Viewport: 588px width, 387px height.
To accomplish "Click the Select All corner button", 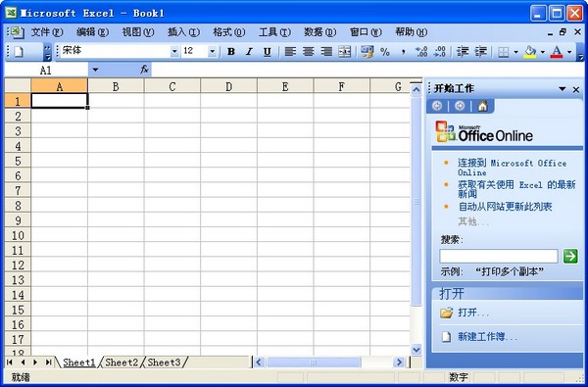I will [x=18, y=86].
